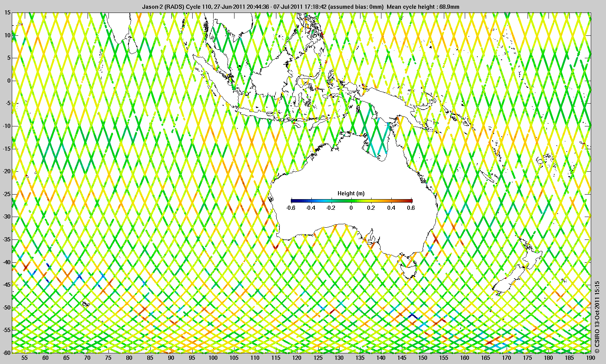The height and width of the screenshot is (364, 606).
Task: Click the "125" longitude label on the horizontal axis
Action: (318, 358)
